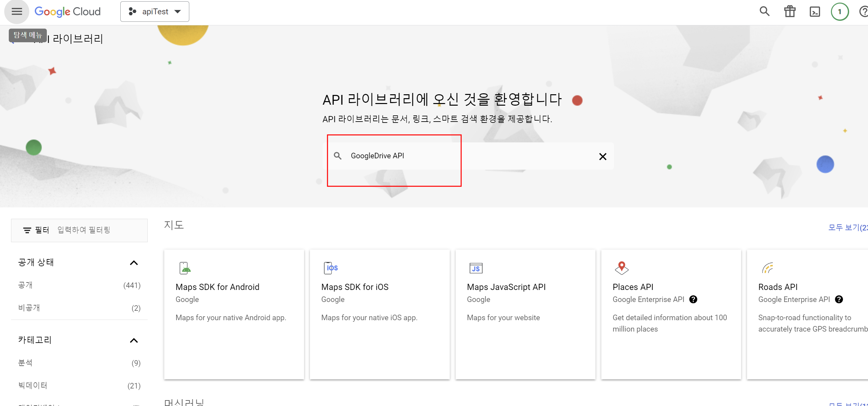Open the navigation hamburger menu
Image resolution: width=868 pixels, height=406 pixels.
coord(17,12)
